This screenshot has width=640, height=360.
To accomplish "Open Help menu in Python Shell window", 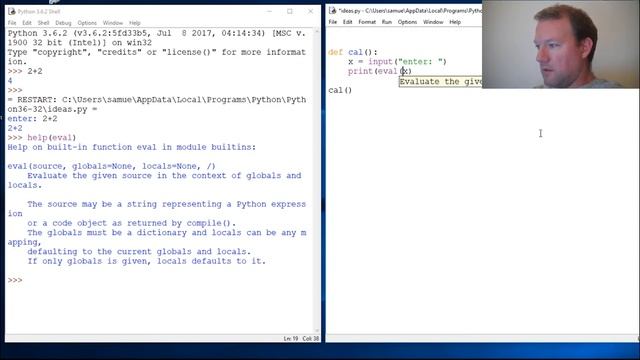I will 135,23.
